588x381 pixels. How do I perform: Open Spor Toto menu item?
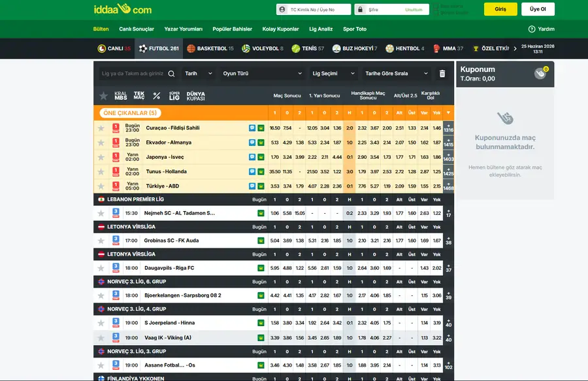(x=354, y=29)
